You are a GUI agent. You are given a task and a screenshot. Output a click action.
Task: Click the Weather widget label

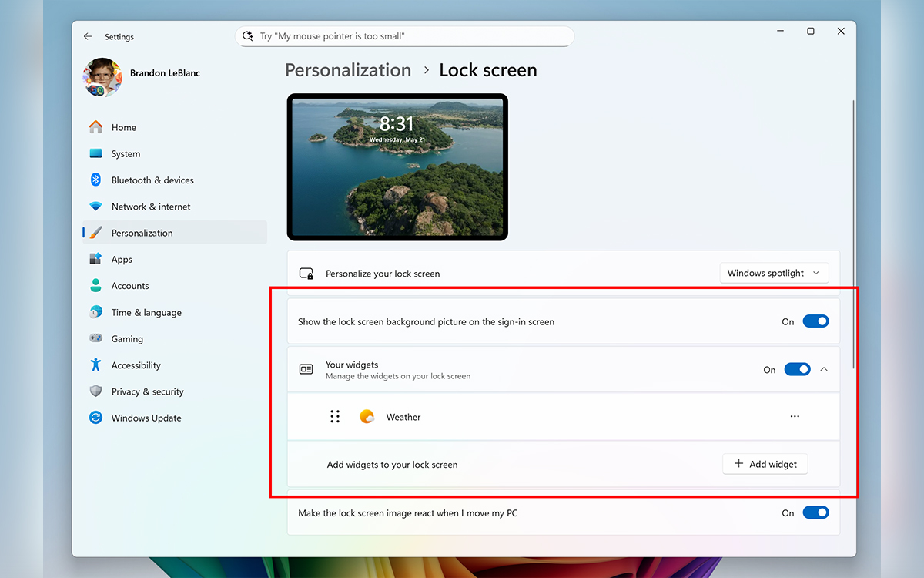tap(403, 417)
